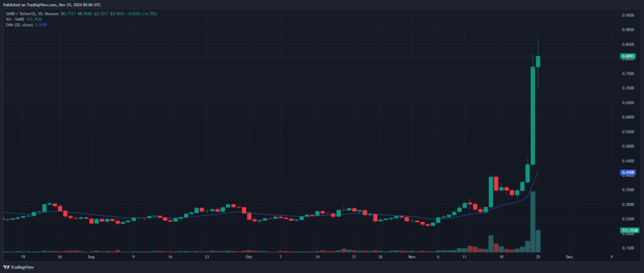644x273 pixels.
Task: Click the 0.6000 price scale level
Action: pos(627,117)
